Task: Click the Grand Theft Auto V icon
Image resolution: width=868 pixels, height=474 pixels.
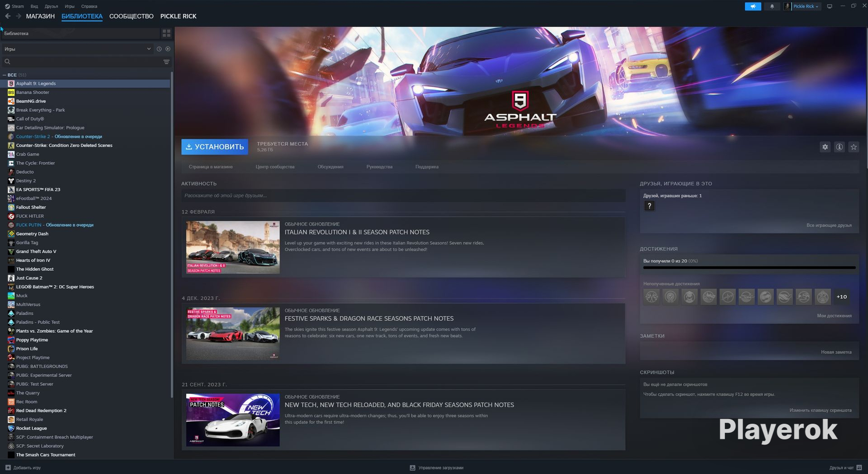Action: click(x=11, y=251)
